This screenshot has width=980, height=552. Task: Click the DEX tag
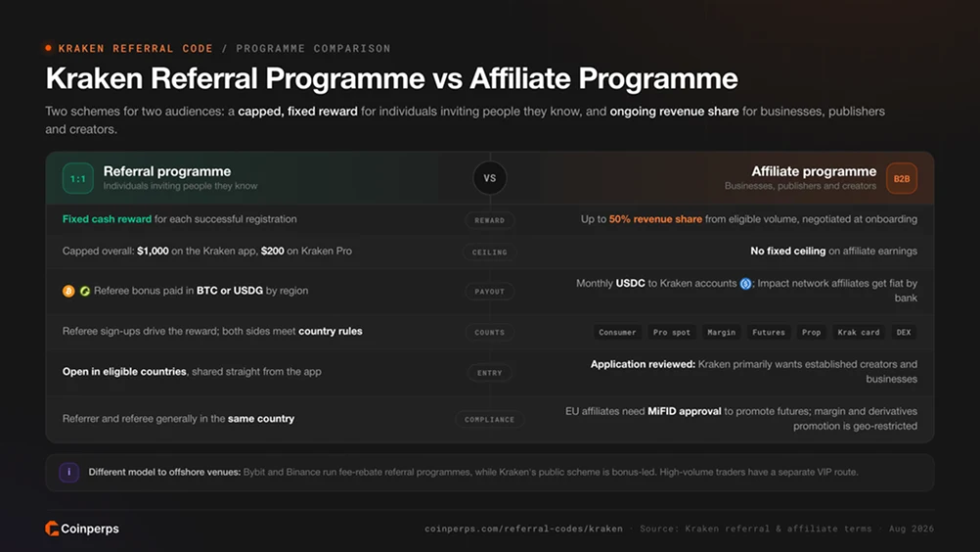(x=904, y=332)
